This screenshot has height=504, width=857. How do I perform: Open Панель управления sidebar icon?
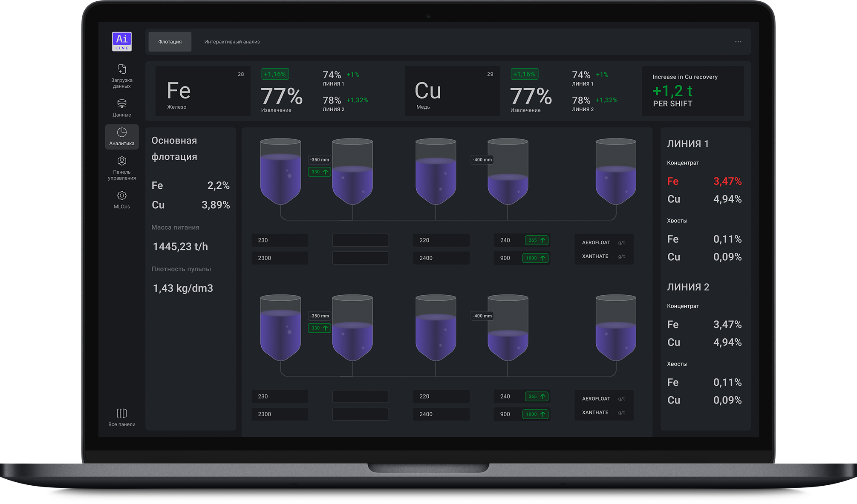click(122, 161)
